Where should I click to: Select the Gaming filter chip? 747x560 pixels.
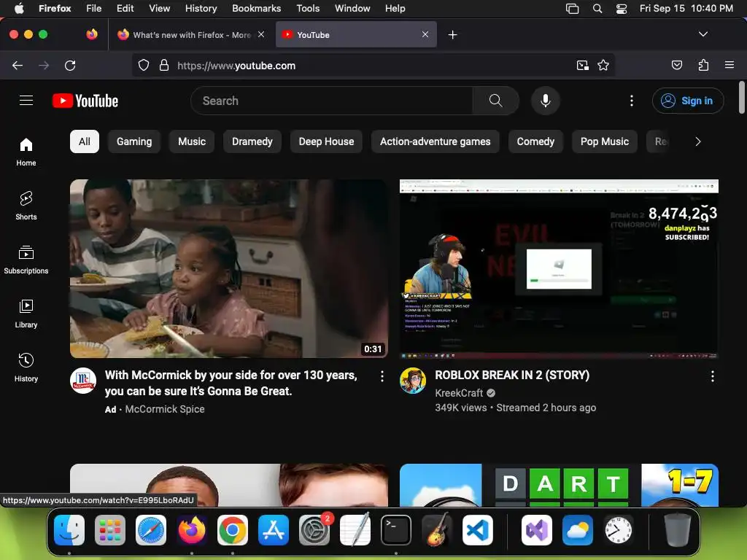point(134,141)
